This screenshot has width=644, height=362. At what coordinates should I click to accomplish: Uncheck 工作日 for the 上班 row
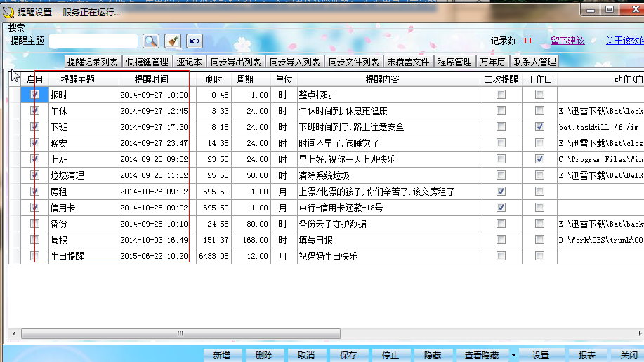[x=539, y=159]
